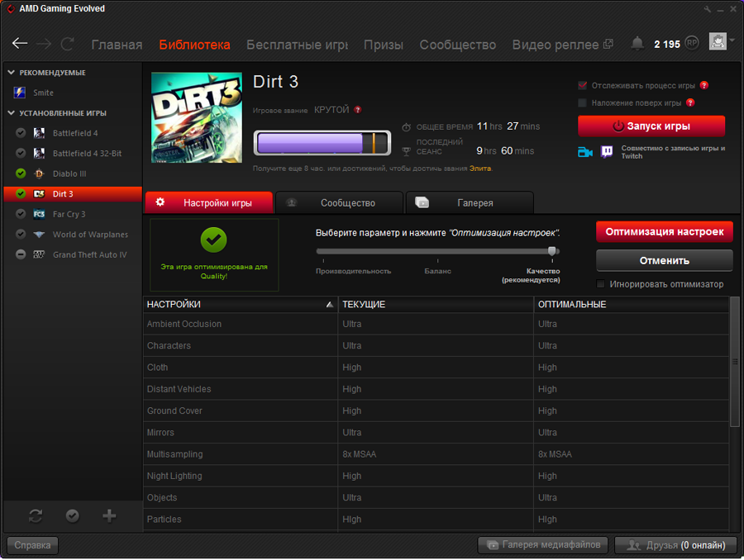Switch to the Галерея tab
Viewport: 744px width, 560px height.
point(470,203)
